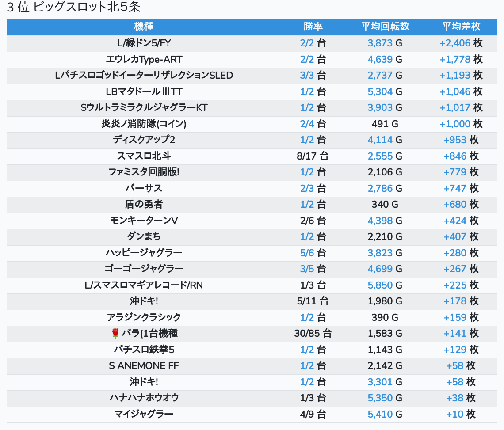Screen dimensions: 504x430
Task: Click average difference +10 枚
Action: point(461,414)
